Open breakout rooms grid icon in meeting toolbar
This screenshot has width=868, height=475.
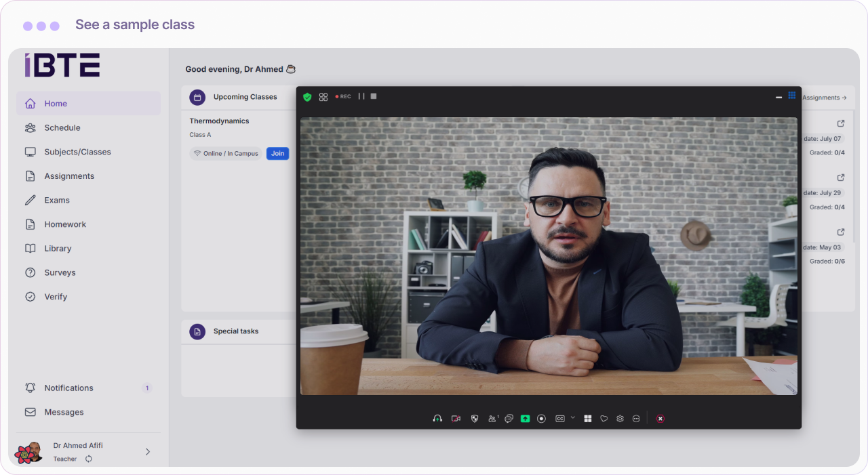(588, 419)
